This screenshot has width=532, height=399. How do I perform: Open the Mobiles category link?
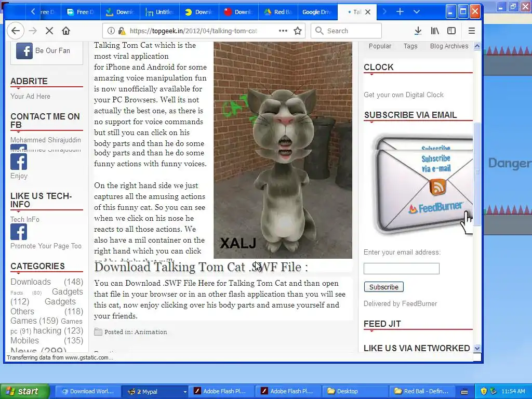pyautogui.click(x=25, y=341)
